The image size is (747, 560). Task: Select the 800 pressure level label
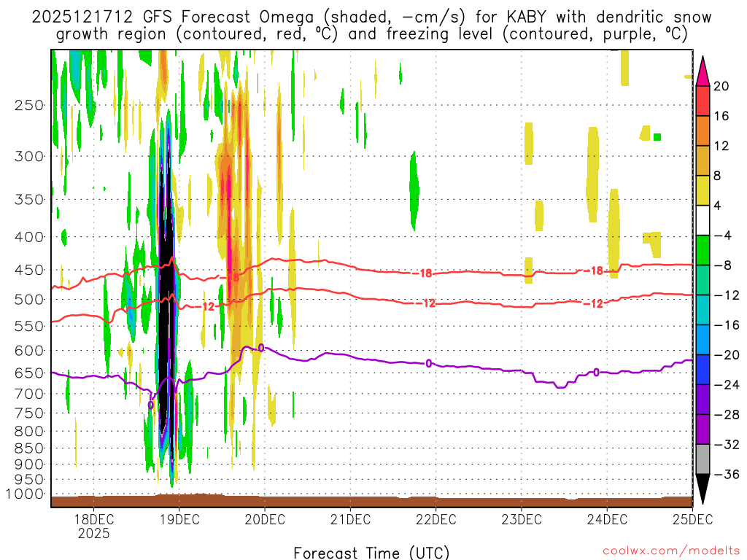29,432
